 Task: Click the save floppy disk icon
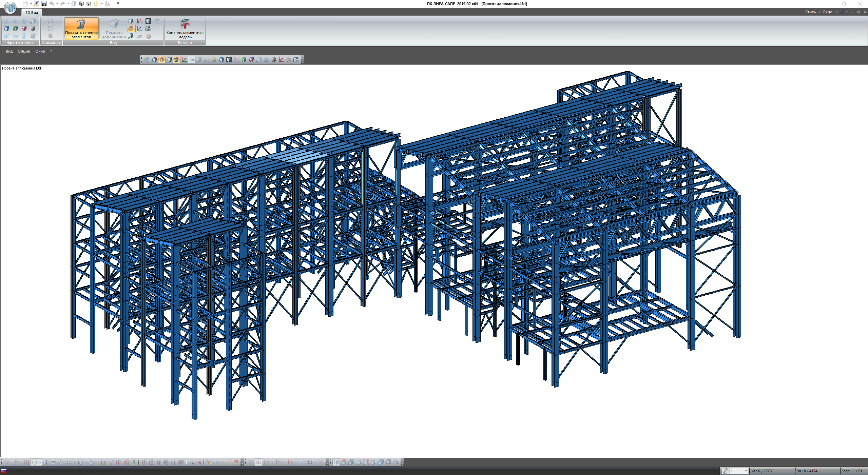[x=44, y=4]
